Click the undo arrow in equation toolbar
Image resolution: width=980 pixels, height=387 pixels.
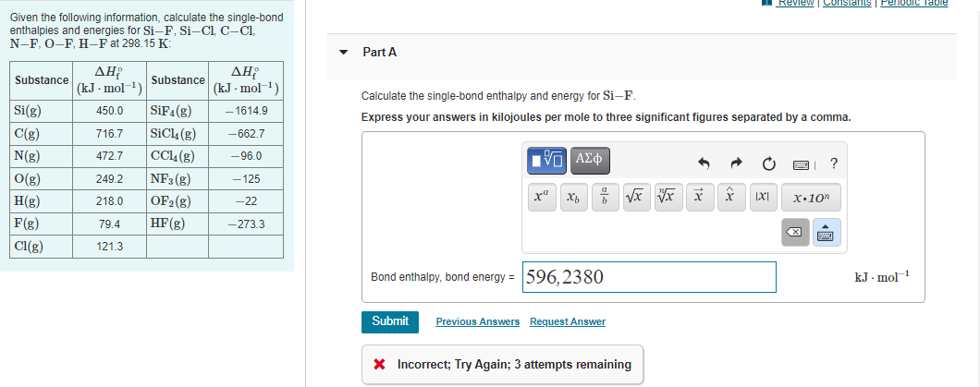(x=704, y=164)
